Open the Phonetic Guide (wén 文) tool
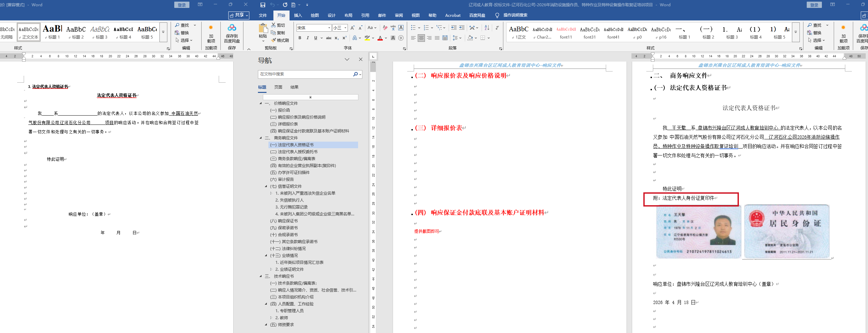 pos(393,28)
